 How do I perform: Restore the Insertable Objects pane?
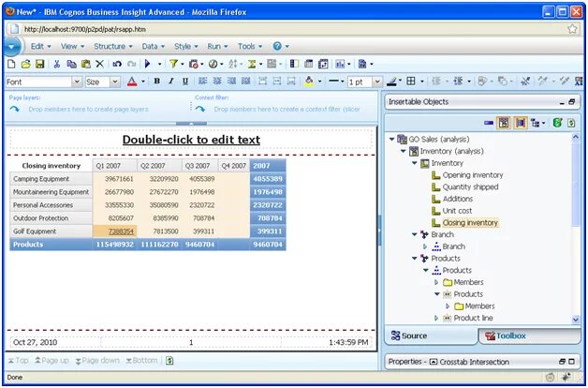coord(571,102)
